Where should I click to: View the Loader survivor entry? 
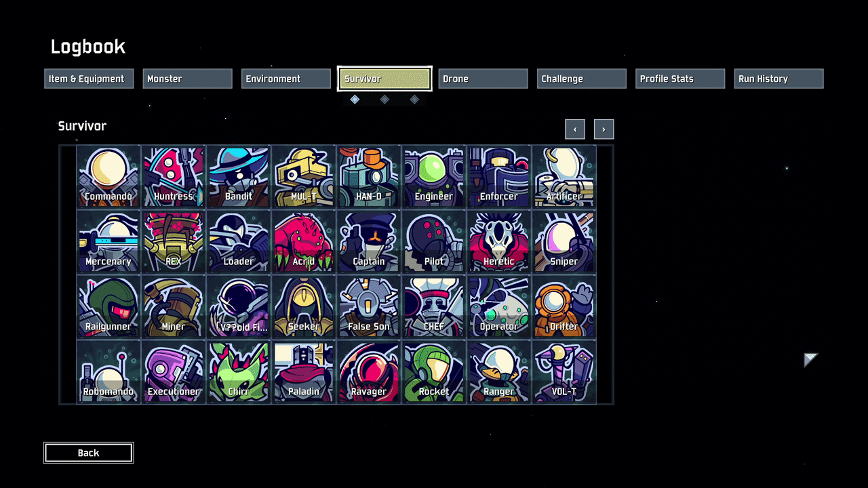click(239, 241)
